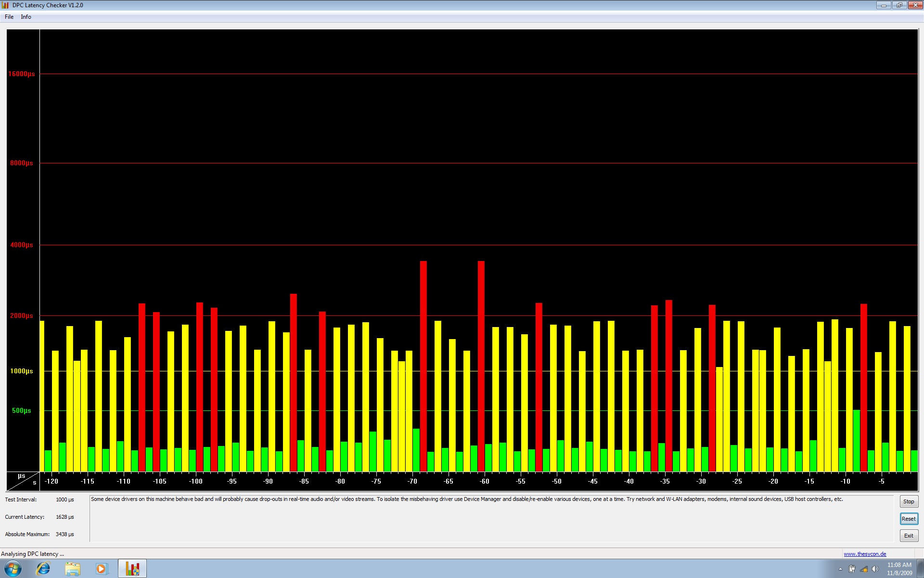
Task: Click the Test Interval value 1000 µs
Action: coord(65,499)
